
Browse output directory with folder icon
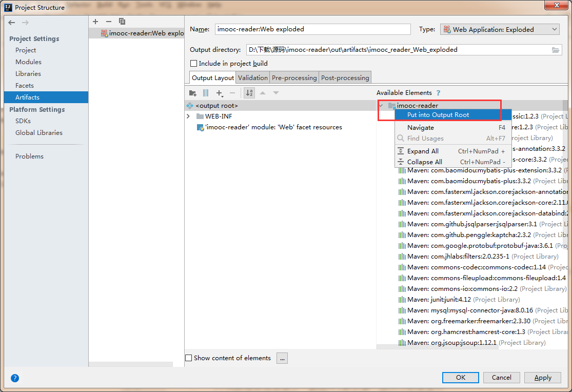click(555, 50)
